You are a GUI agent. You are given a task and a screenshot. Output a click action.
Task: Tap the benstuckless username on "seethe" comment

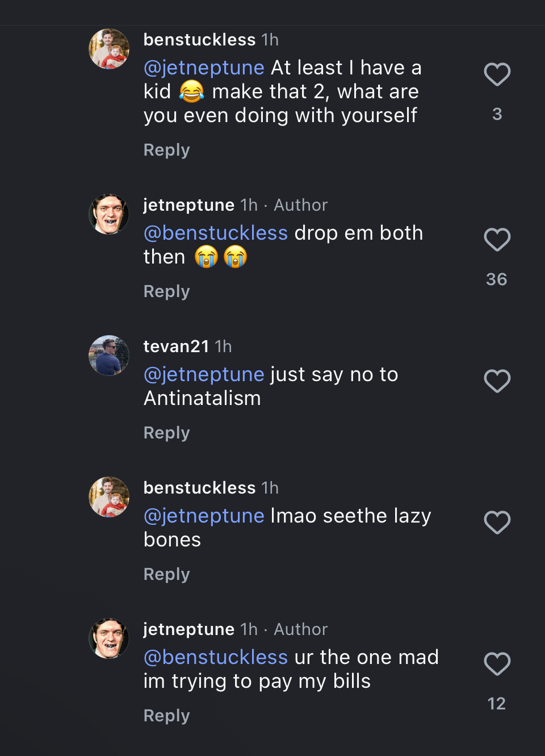point(199,487)
